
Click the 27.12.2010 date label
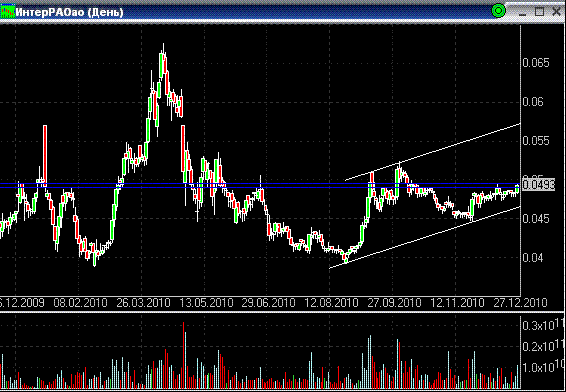(x=520, y=302)
